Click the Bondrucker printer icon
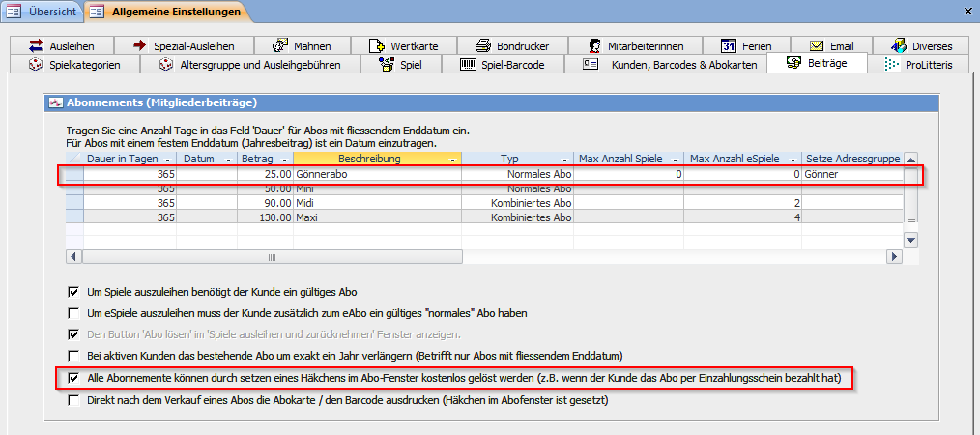This screenshot has height=435, width=980. pos(483,45)
